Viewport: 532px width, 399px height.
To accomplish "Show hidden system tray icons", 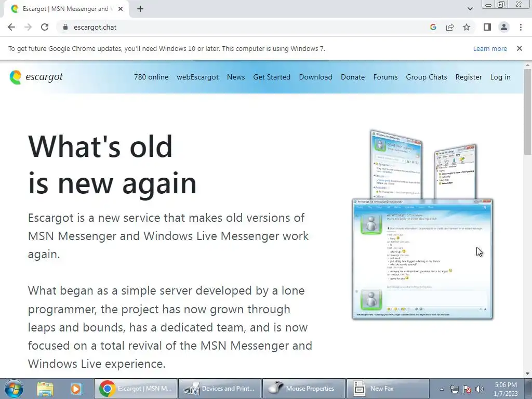I will tap(442, 389).
